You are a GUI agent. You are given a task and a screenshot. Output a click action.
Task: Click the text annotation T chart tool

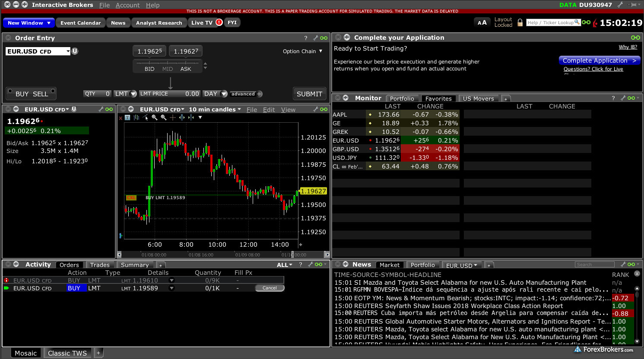tap(127, 118)
